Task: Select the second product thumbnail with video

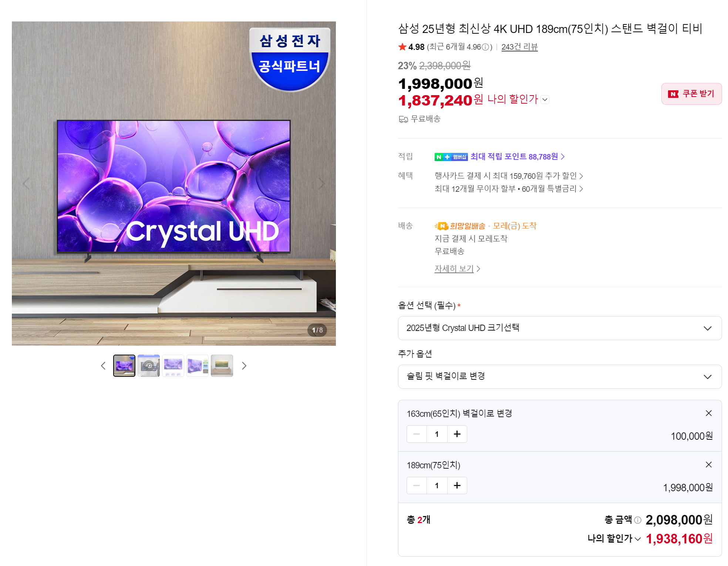Action: click(149, 366)
